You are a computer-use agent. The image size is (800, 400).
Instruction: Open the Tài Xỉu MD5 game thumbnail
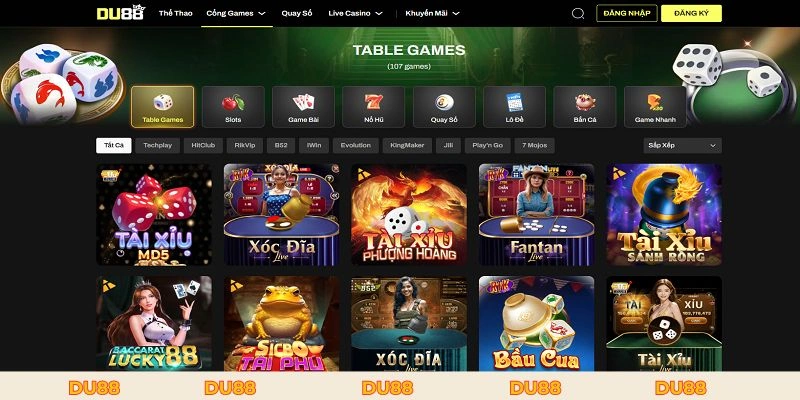(154, 215)
